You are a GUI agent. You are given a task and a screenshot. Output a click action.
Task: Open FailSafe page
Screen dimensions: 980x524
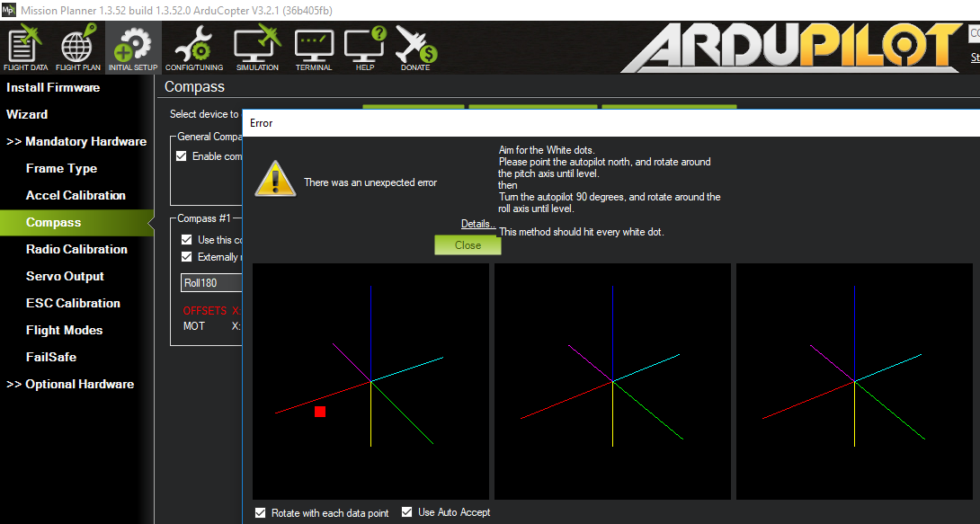pyautogui.click(x=51, y=357)
